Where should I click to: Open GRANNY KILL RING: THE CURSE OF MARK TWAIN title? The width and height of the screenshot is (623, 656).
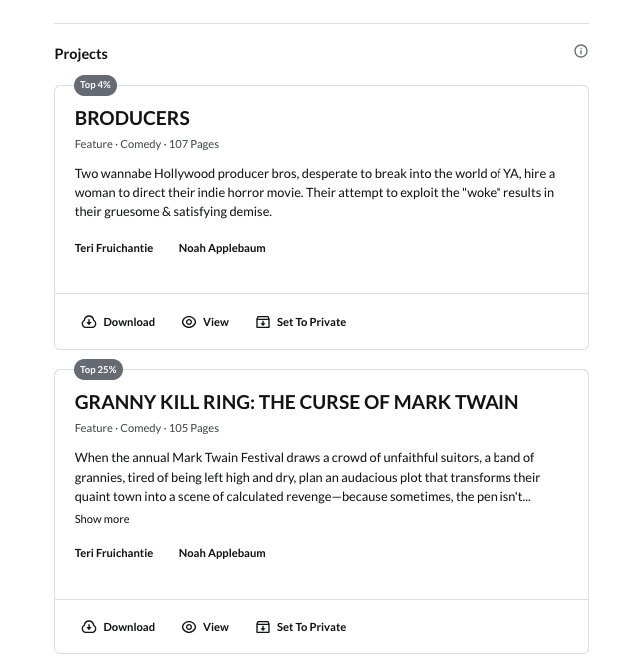pyautogui.click(x=296, y=402)
